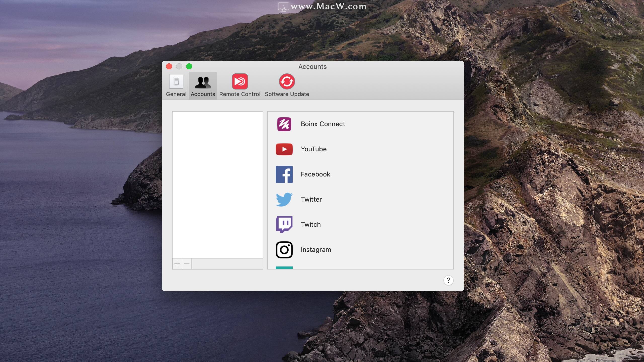Zoom the Accounts window with green button
Viewport: 644px width, 362px height.
[x=189, y=66]
